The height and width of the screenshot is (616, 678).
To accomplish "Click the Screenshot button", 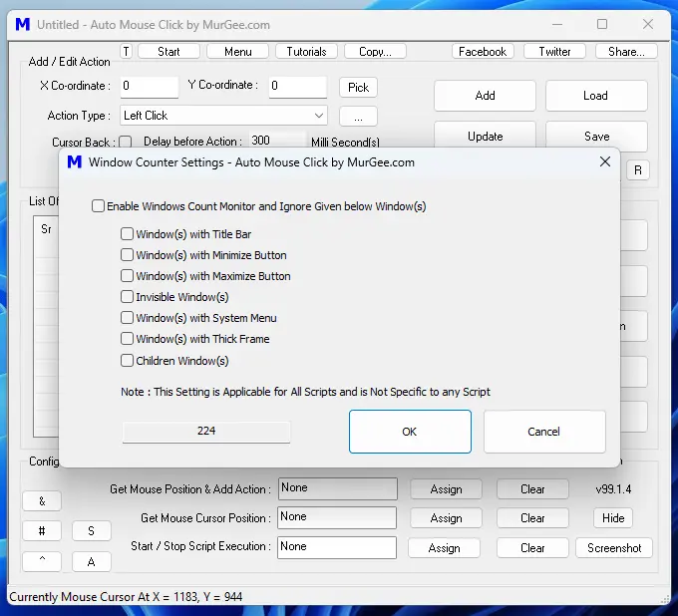I will coord(614,547).
